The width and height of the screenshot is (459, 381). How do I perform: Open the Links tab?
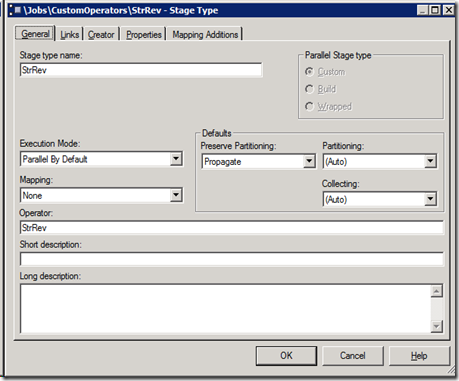[69, 34]
